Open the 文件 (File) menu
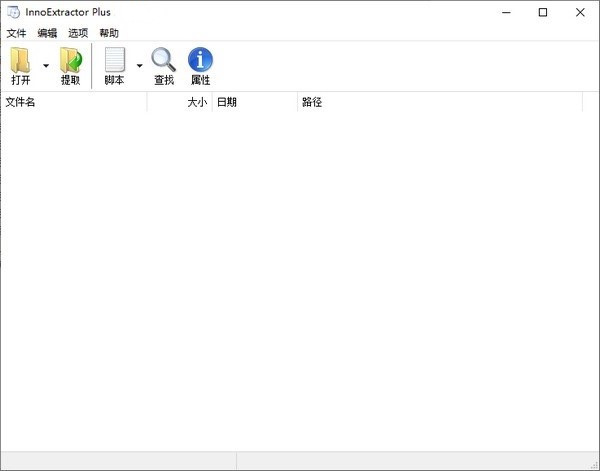 16,33
